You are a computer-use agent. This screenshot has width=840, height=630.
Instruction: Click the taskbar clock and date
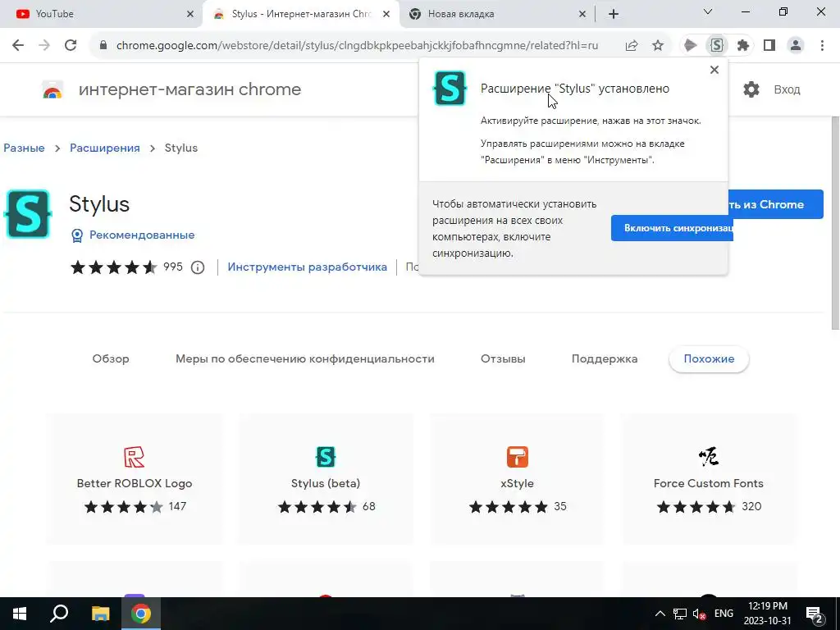point(768,614)
